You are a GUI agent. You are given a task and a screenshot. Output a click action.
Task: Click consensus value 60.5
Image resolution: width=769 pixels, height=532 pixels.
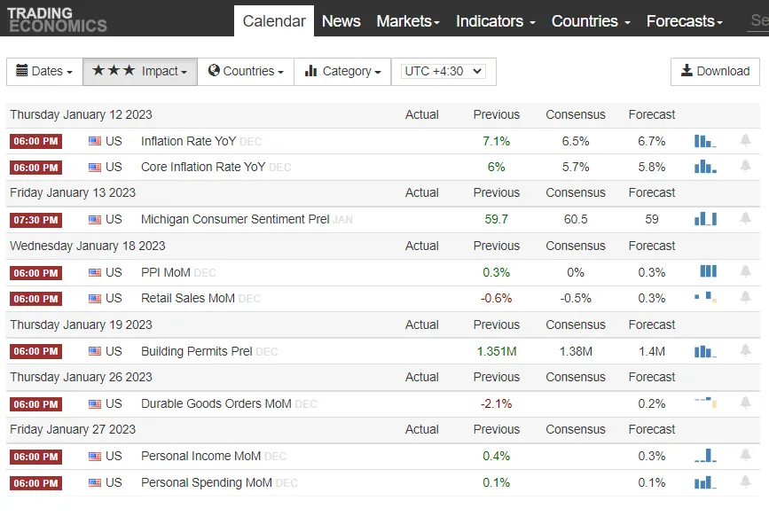576,219
